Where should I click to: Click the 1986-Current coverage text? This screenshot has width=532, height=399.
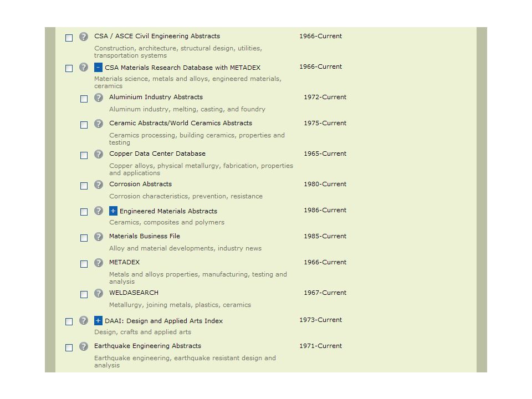pyautogui.click(x=325, y=210)
